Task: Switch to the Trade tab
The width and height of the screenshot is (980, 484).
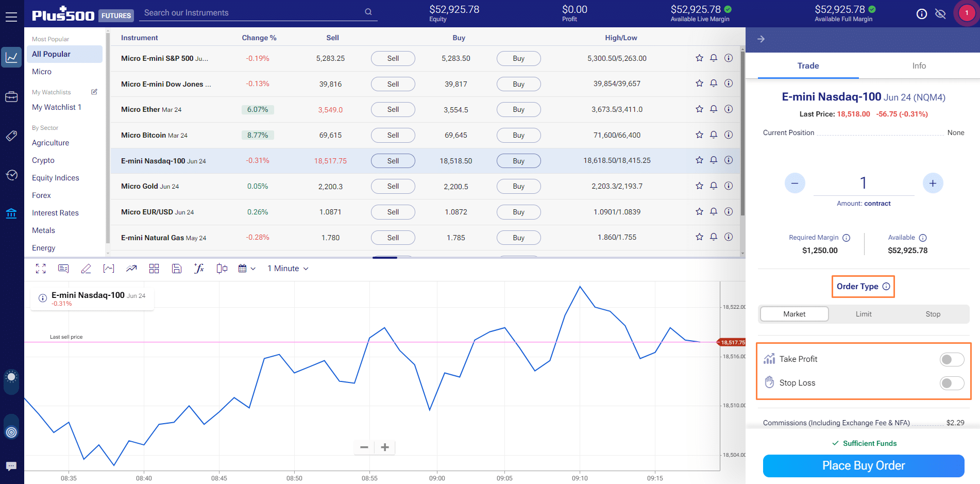Action: [x=808, y=66]
